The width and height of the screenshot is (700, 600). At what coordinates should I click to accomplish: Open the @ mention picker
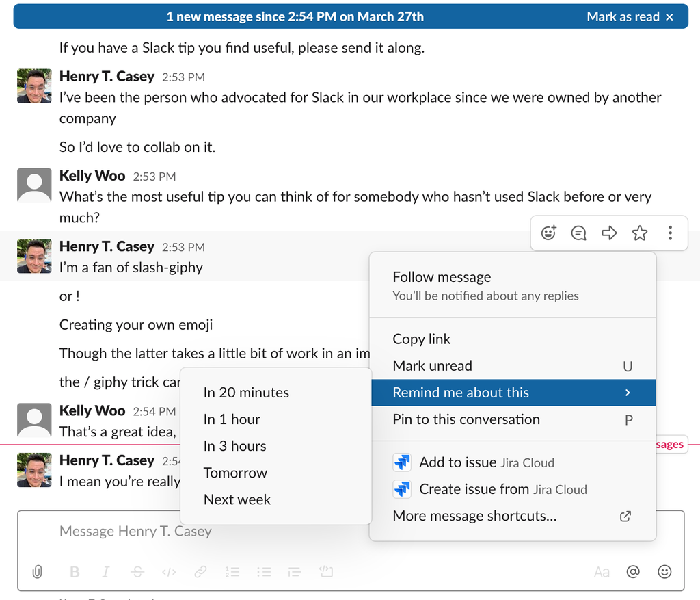tap(633, 572)
